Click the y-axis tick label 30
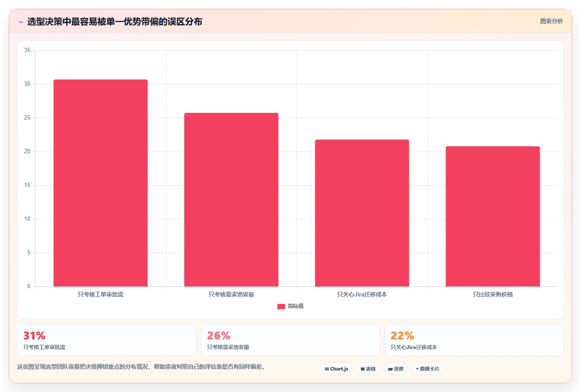This screenshot has height=392, width=581. pos(27,84)
